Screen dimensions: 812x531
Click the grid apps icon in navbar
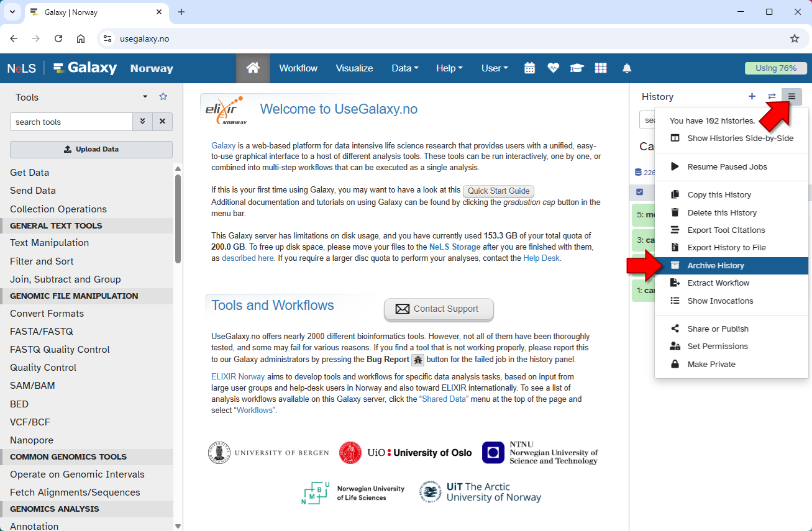pos(600,68)
